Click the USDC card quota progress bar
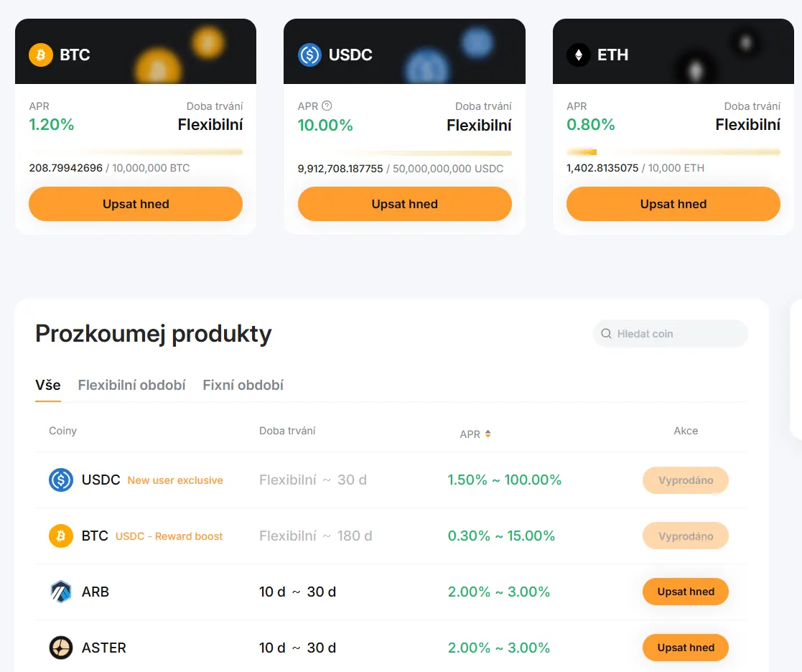802x672 pixels. 404,152
